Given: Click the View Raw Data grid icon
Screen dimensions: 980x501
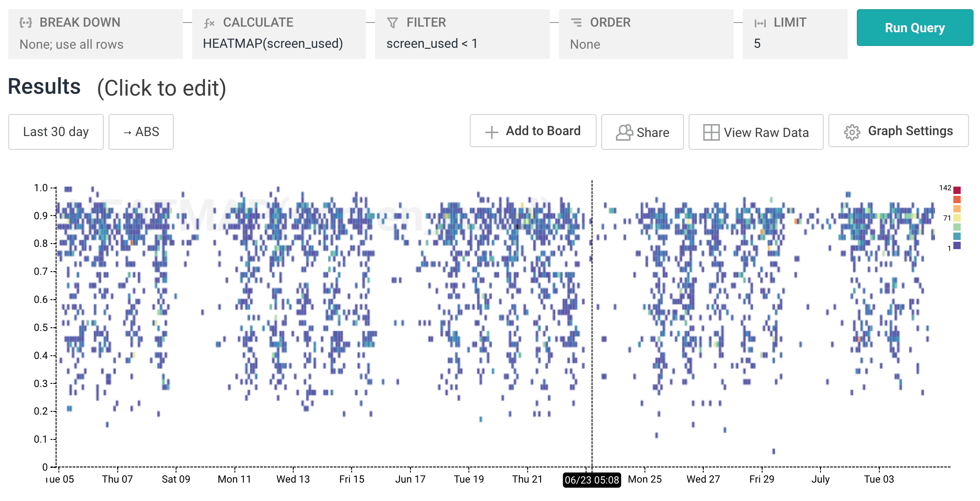Looking at the screenshot, I should (711, 132).
